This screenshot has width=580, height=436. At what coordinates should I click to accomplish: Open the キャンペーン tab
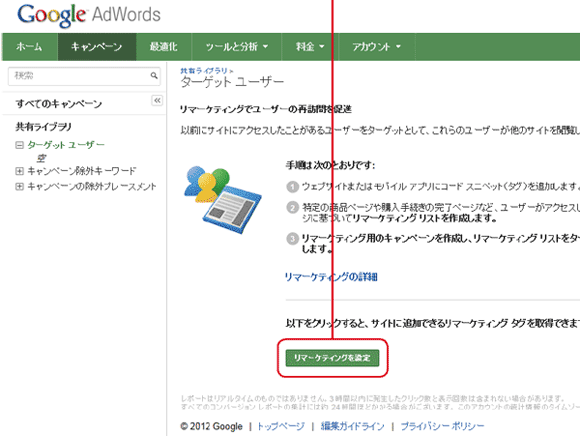coord(97,47)
